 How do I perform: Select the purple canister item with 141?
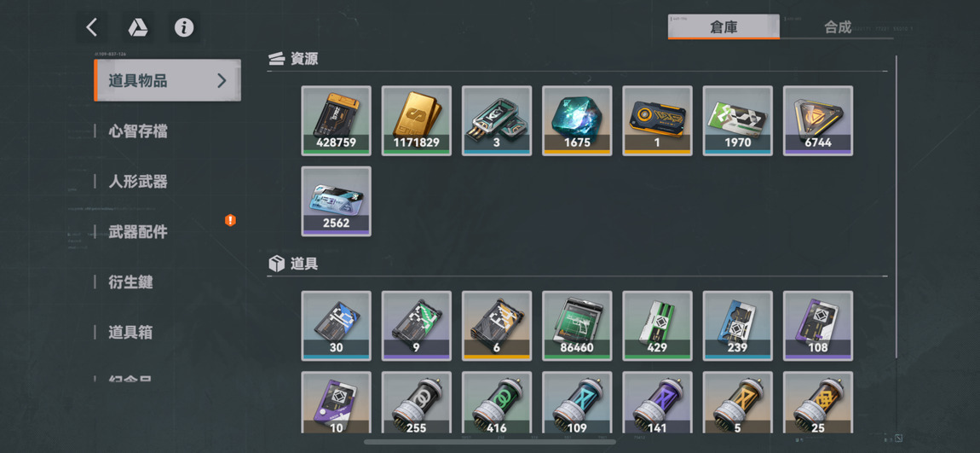(658, 403)
